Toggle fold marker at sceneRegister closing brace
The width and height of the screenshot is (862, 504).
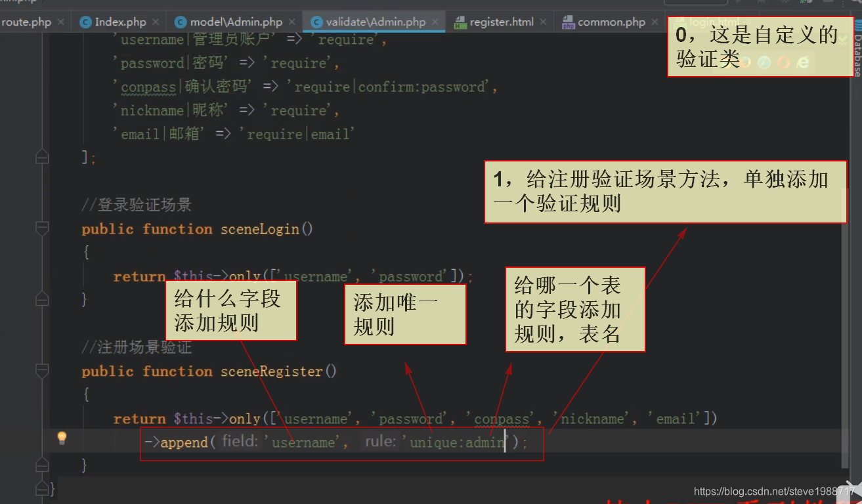42,466
